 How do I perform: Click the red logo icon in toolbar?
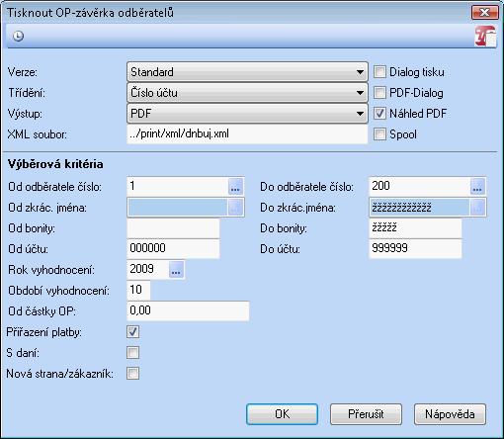pos(485,37)
